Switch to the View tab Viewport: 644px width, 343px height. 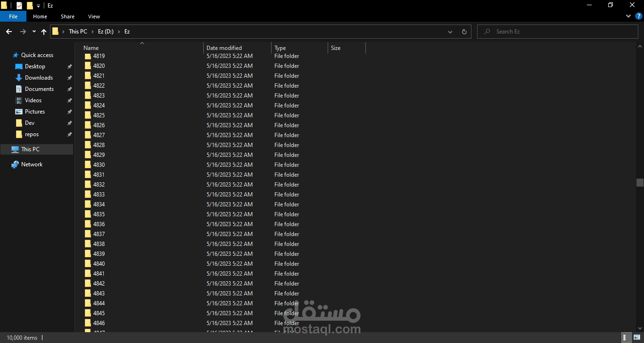pyautogui.click(x=93, y=16)
